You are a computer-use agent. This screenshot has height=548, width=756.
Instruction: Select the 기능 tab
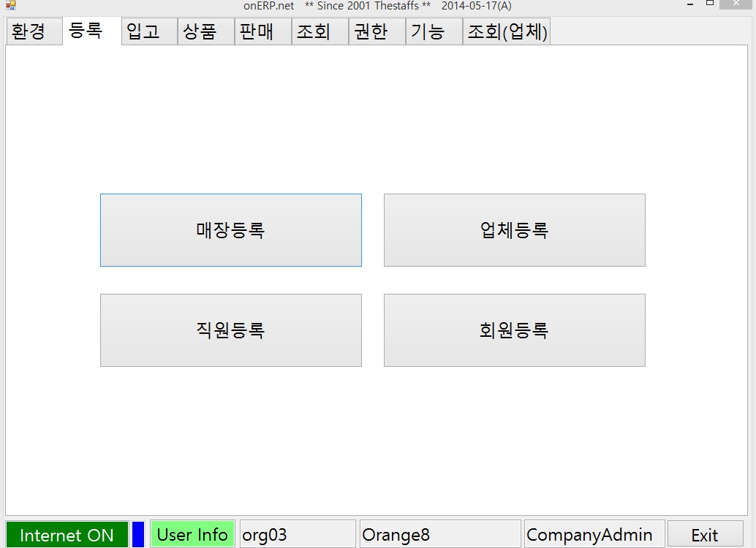434,32
